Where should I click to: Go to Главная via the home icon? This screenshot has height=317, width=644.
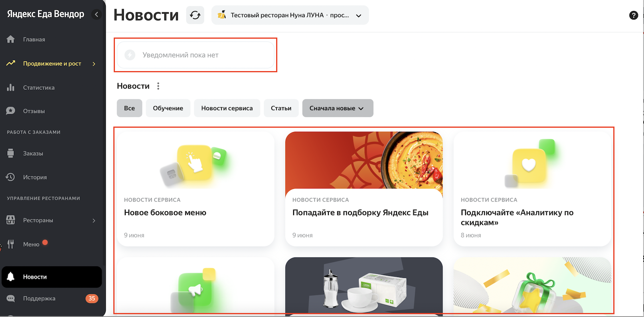point(11,39)
